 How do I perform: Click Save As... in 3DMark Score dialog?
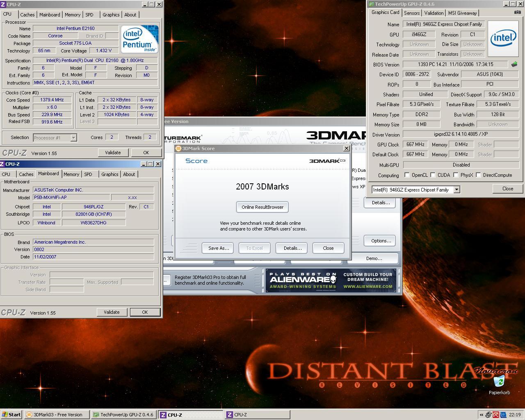[218, 248]
